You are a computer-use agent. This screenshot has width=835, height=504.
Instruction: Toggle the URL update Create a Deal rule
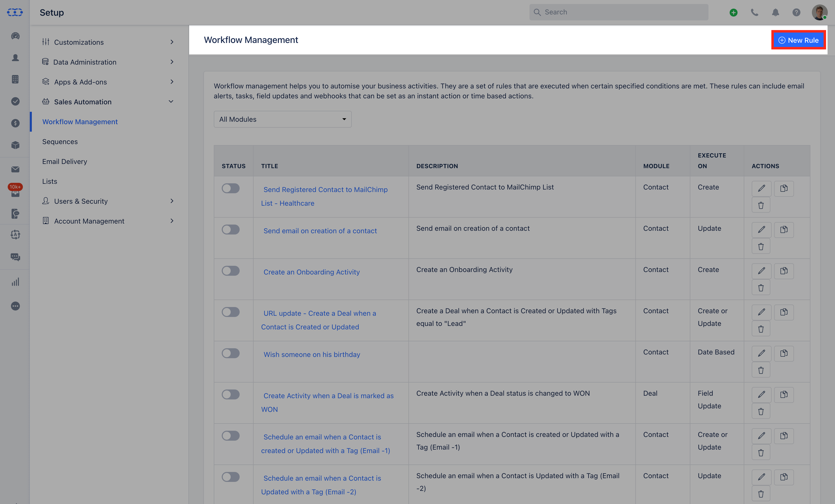pos(230,312)
